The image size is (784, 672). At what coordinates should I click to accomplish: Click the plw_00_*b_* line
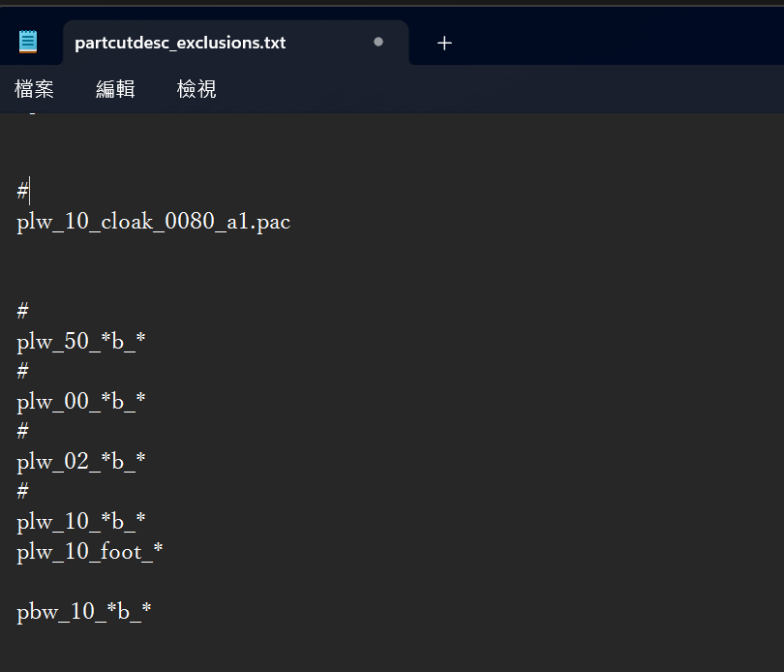pos(81,401)
